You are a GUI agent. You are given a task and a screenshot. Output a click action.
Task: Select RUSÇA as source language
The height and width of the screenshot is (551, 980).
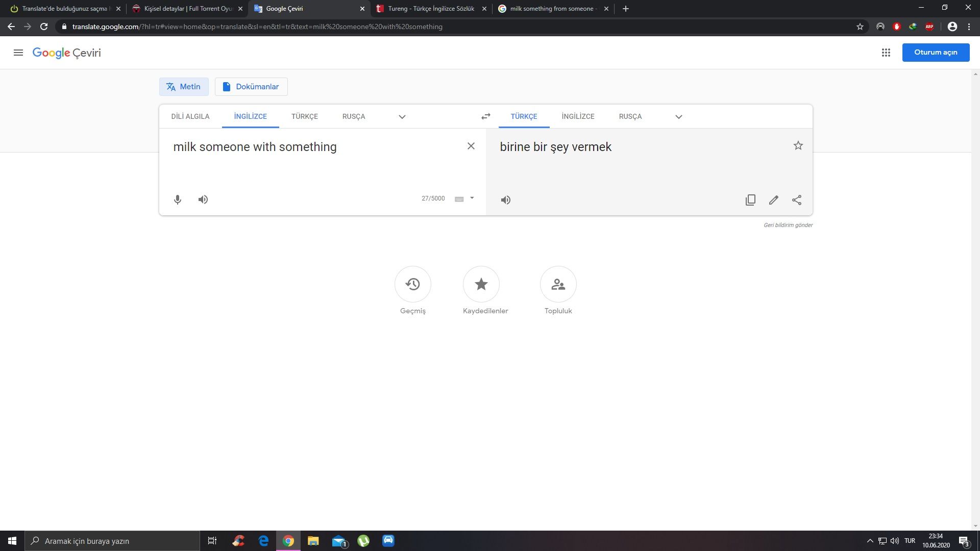[354, 116]
